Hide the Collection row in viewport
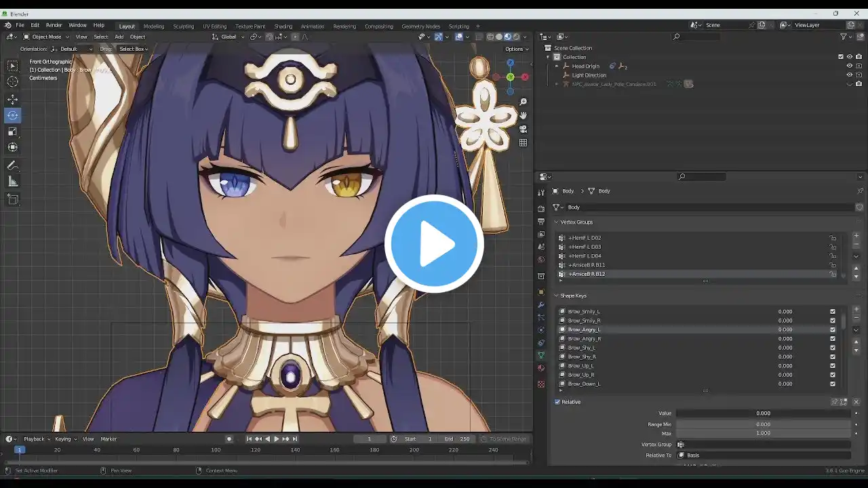 (x=850, y=57)
